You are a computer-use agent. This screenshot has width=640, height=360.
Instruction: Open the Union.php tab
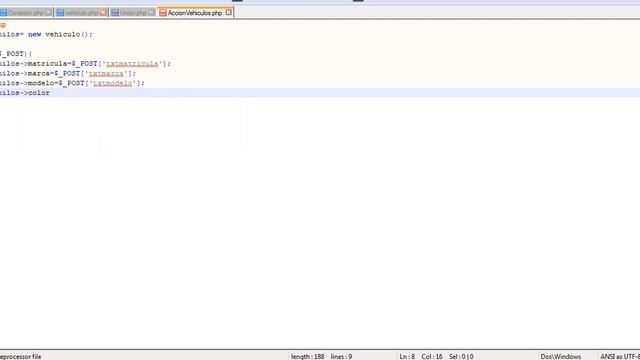coord(133,13)
